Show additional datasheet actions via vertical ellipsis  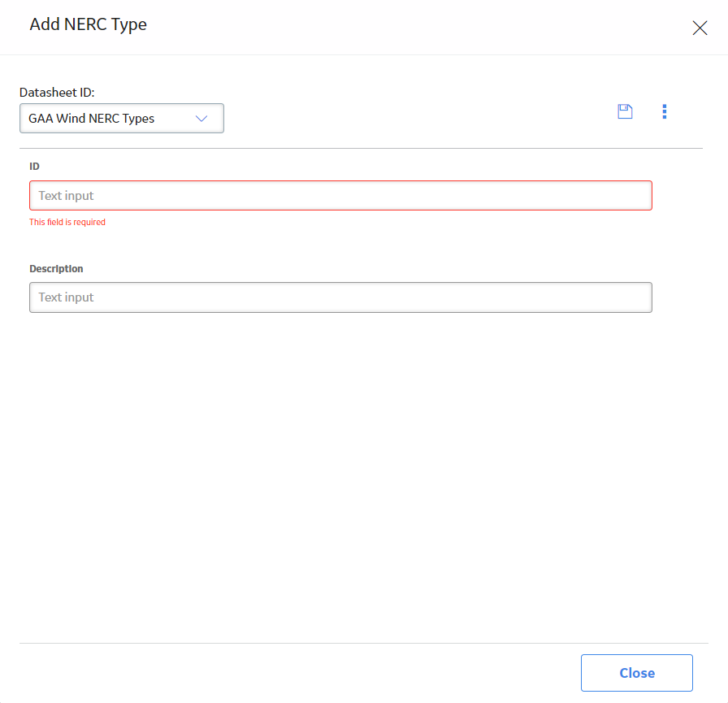pyautogui.click(x=665, y=111)
